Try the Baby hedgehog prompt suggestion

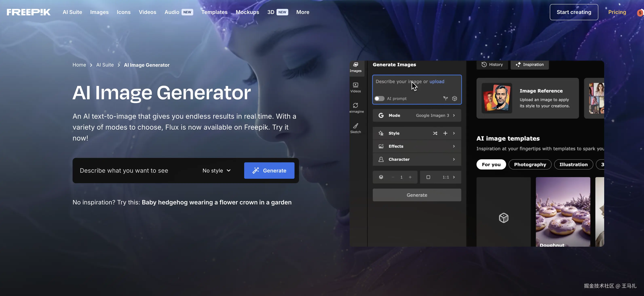(216, 202)
